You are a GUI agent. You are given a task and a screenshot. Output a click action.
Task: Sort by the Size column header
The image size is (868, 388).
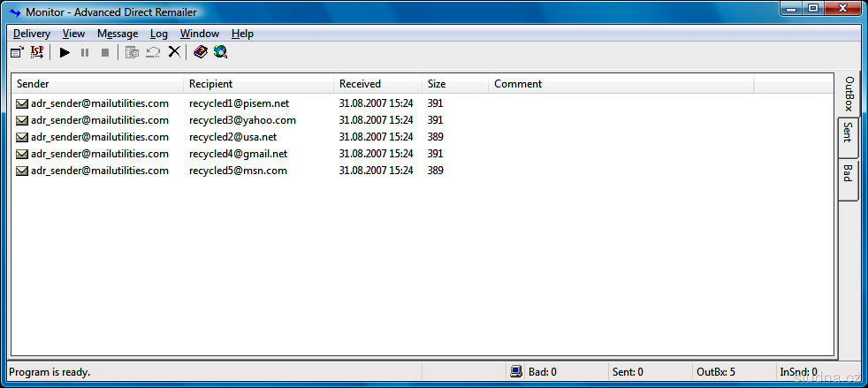[x=455, y=84]
